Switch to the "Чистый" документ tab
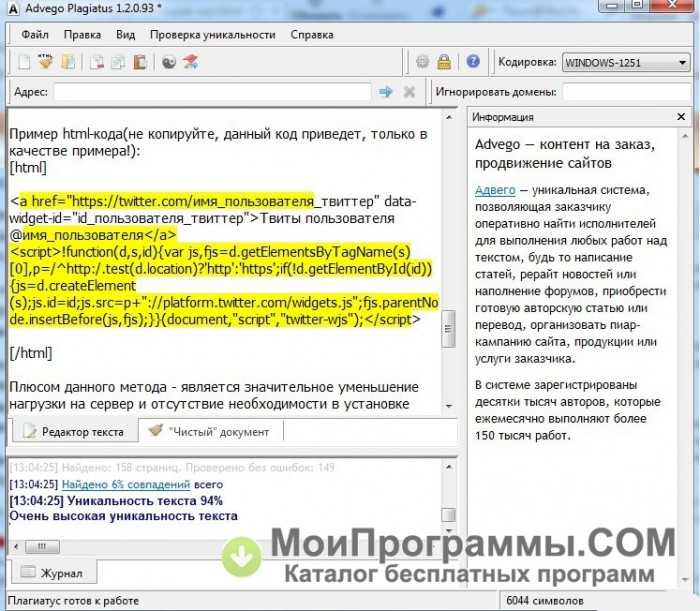 [211, 432]
